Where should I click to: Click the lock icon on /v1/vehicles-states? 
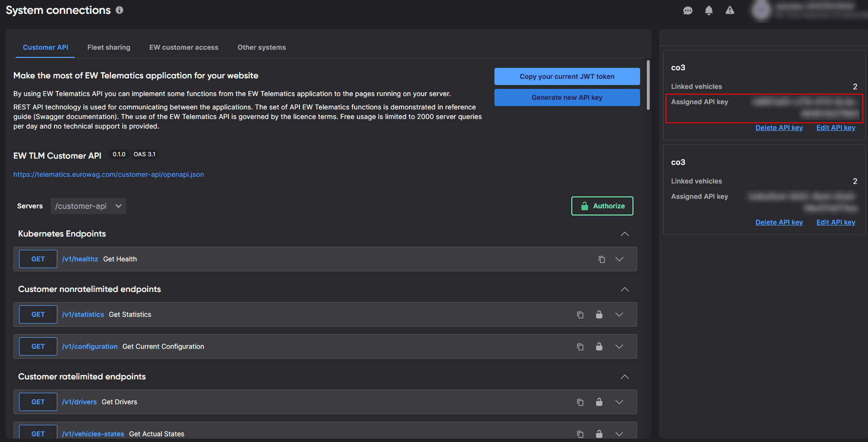(x=599, y=434)
